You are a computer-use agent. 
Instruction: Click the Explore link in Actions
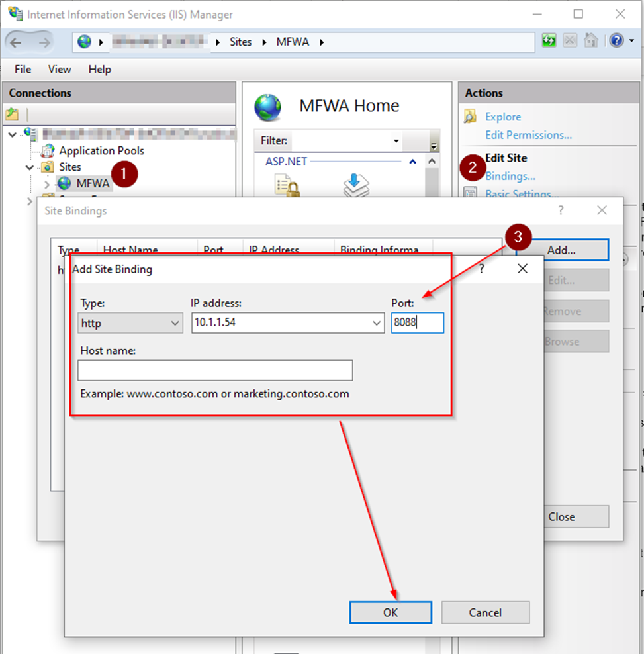pyautogui.click(x=503, y=117)
